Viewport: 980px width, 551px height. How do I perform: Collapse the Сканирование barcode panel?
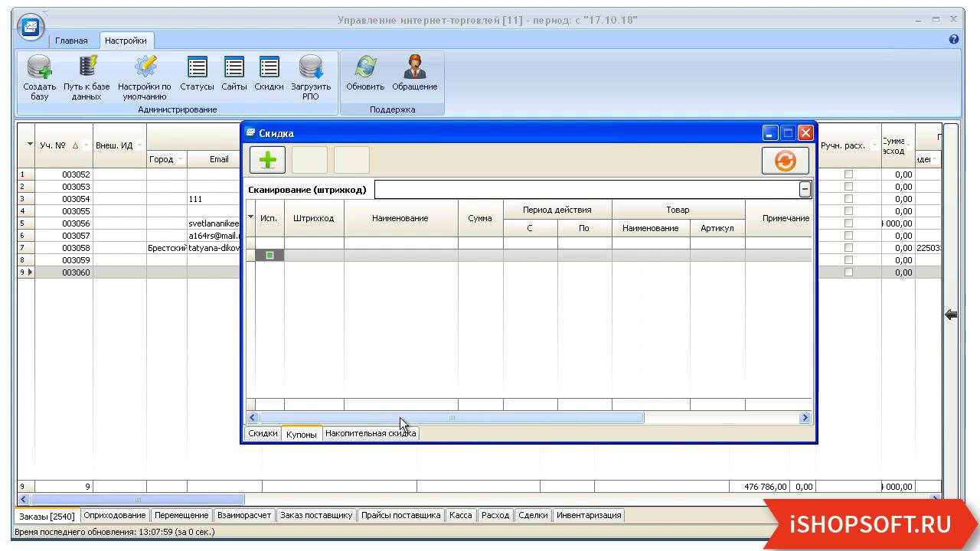click(x=805, y=189)
